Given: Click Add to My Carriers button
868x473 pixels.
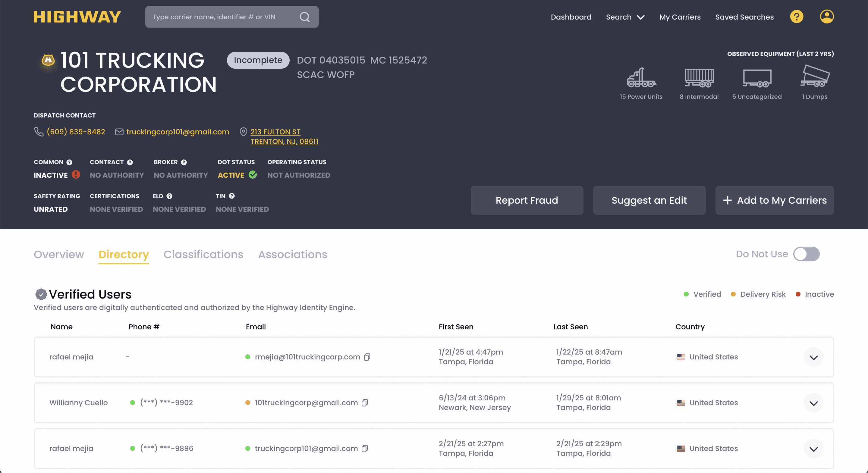Looking at the screenshot, I should tap(775, 200).
